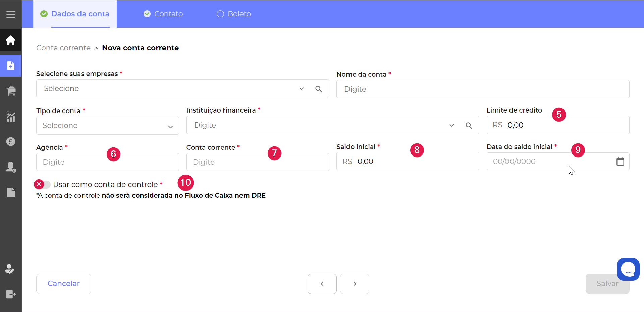
Task: Open the calendar picker for initial balance date
Action: click(620, 162)
